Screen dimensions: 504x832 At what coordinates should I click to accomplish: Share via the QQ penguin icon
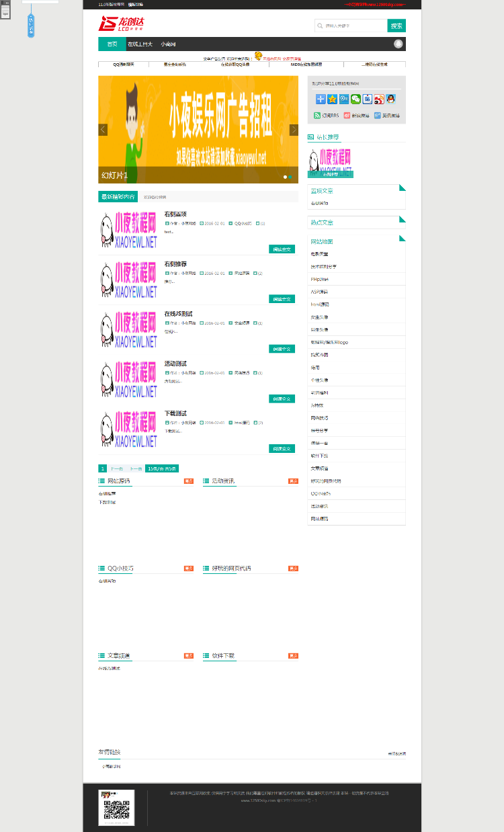click(x=390, y=99)
